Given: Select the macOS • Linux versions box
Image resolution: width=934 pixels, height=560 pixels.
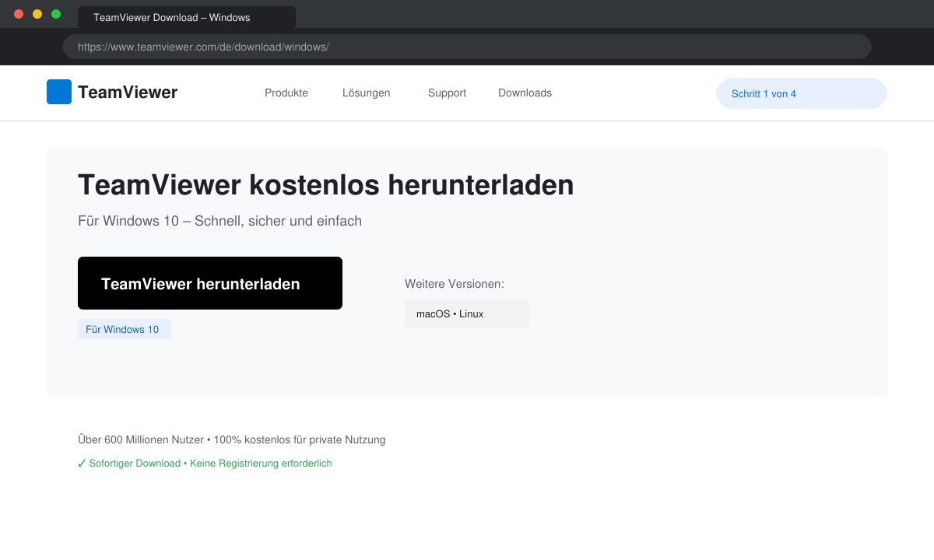Looking at the screenshot, I should 467,313.
